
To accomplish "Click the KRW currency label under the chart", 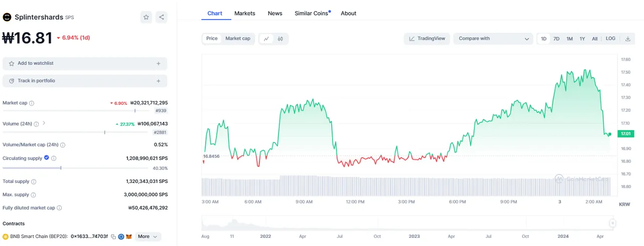I will 624,204.
